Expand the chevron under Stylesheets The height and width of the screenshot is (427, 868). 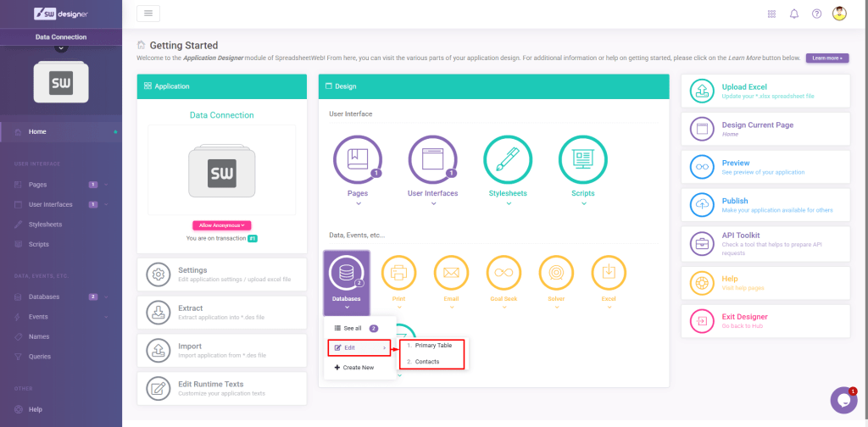pyautogui.click(x=509, y=203)
